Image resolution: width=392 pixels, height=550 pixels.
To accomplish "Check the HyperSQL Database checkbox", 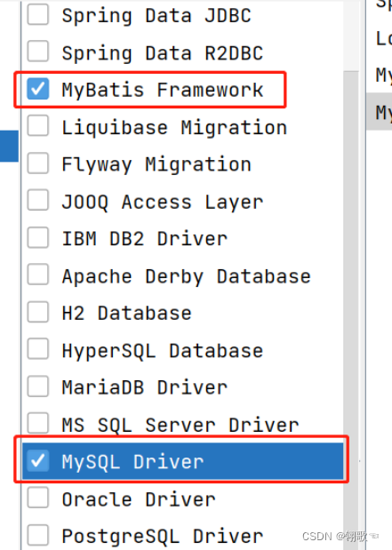I will click(38, 348).
